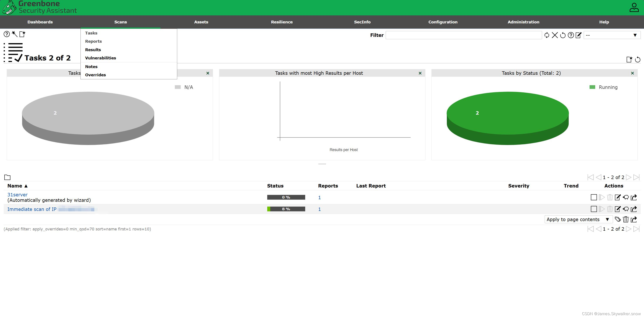The width and height of the screenshot is (644, 318).
Task: Update the filter with refresh arrows icon
Action: (547, 35)
